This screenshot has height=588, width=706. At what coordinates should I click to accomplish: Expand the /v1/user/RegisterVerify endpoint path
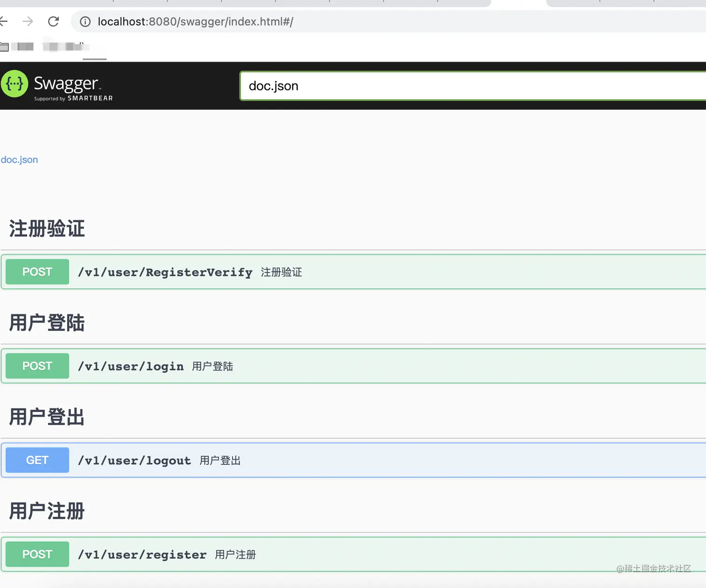[165, 272]
